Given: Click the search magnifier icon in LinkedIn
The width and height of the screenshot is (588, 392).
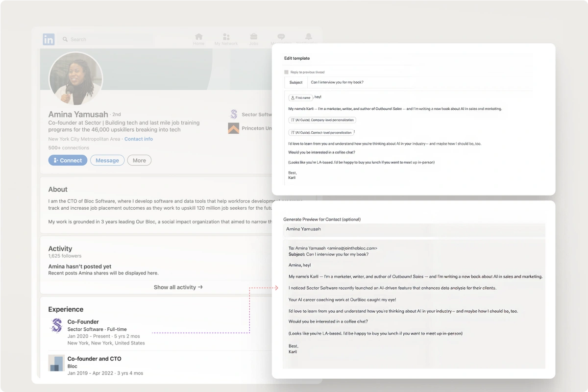Looking at the screenshot, I should click(65, 39).
